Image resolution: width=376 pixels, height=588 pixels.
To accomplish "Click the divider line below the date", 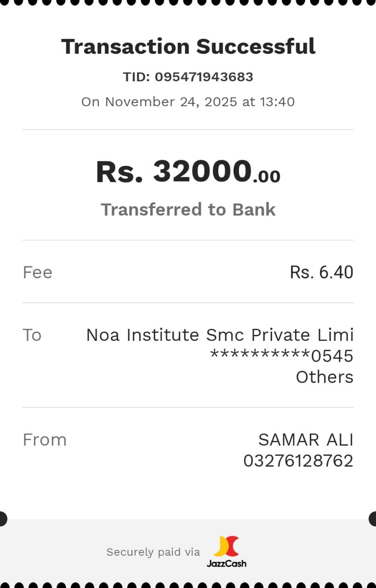I will 188,130.
